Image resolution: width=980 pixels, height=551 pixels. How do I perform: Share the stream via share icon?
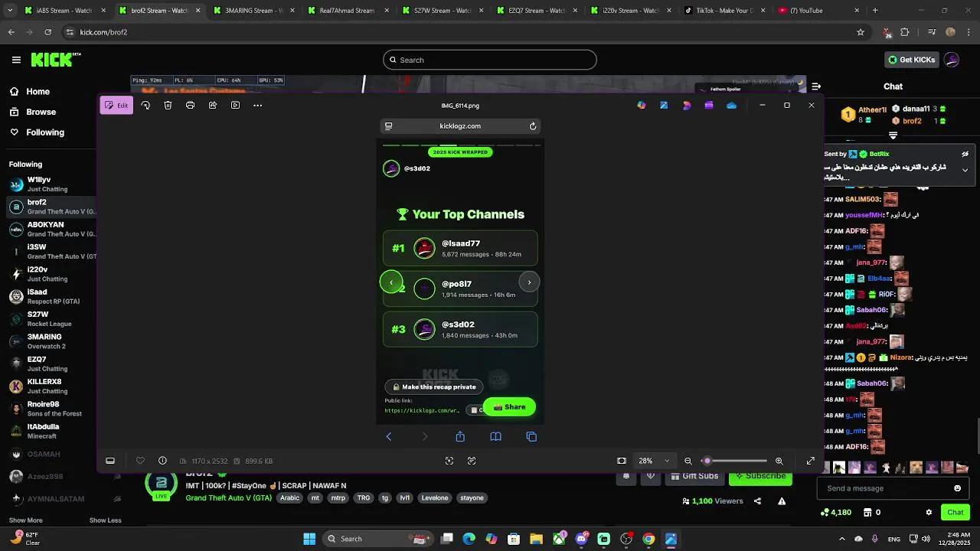[757, 501]
